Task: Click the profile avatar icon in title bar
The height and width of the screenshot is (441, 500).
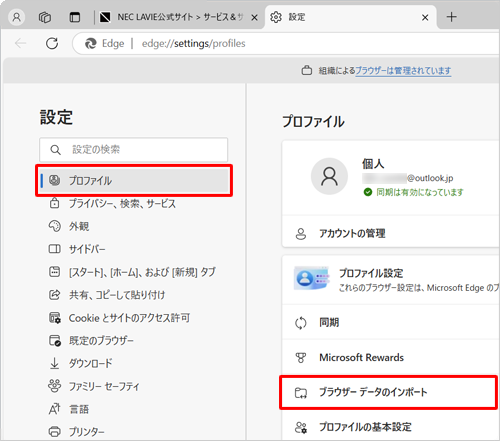Action: [x=16, y=17]
